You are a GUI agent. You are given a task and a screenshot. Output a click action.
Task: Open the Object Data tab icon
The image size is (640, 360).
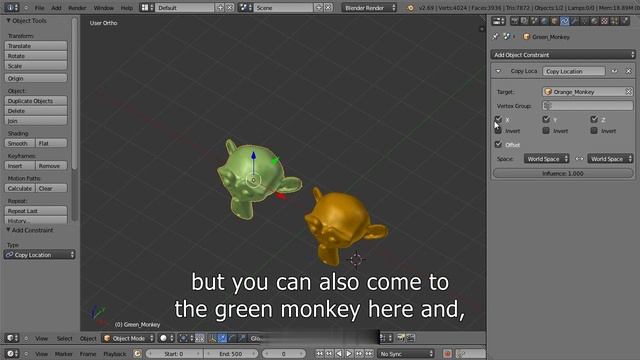tap(584, 21)
